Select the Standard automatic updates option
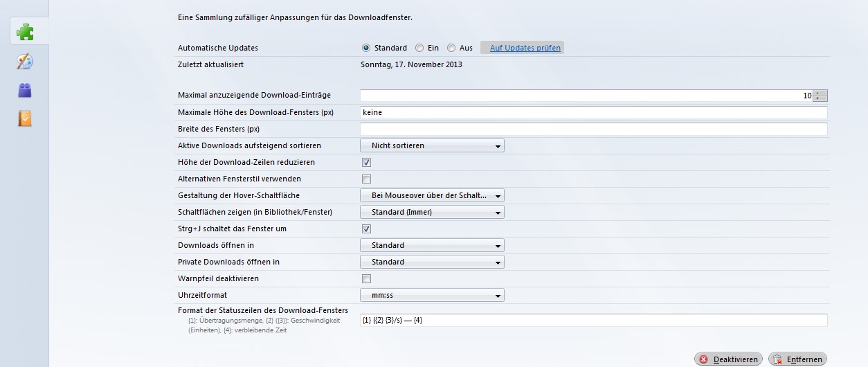Image resolution: width=868 pixels, height=367 pixels. pyautogui.click(x=366, y=48)
